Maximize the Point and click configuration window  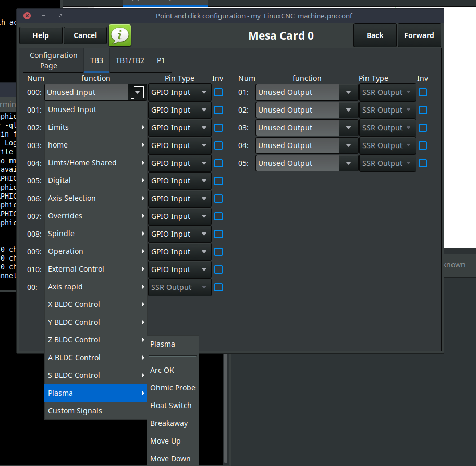coord(60,16)
